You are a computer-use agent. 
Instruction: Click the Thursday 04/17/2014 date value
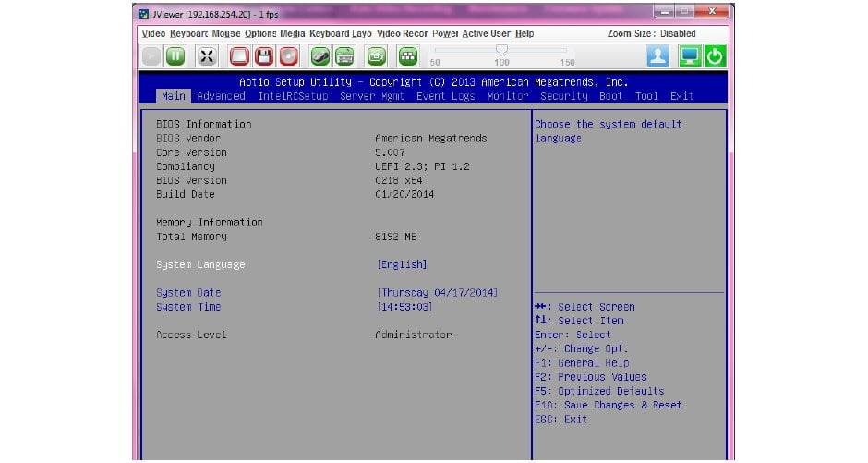click(438, 292)
